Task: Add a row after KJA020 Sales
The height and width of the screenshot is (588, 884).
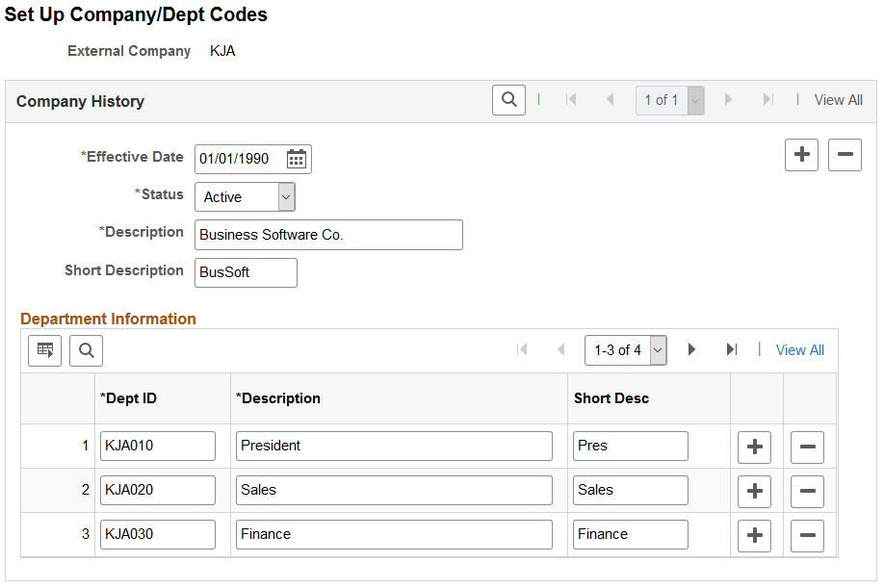Action: (x=754, y=491)
